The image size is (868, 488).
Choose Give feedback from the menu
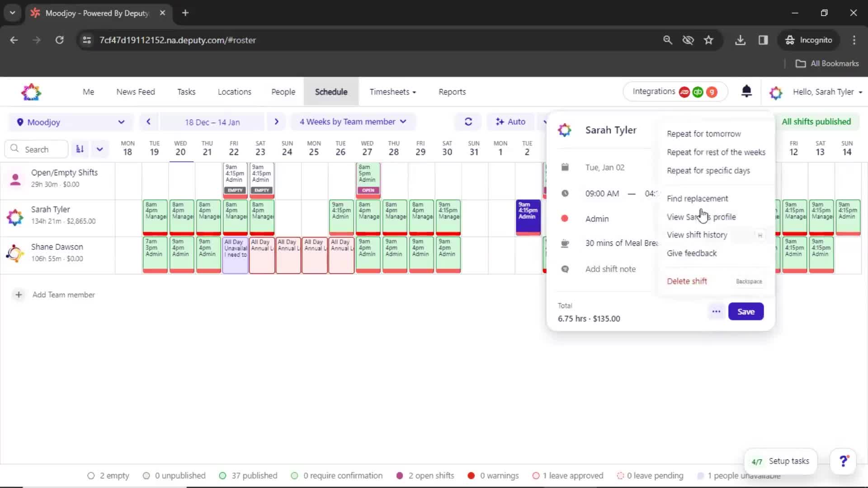pyautogui.click(x=691, y=253)
